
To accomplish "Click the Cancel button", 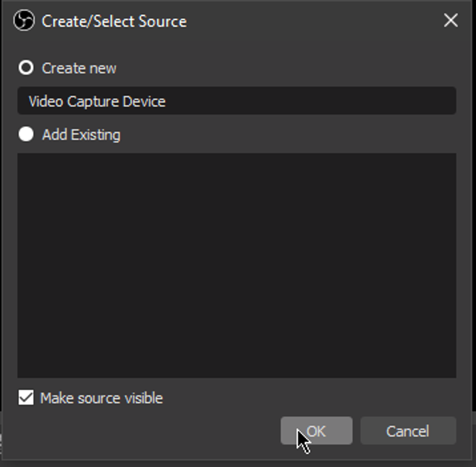I will (408, 431).
